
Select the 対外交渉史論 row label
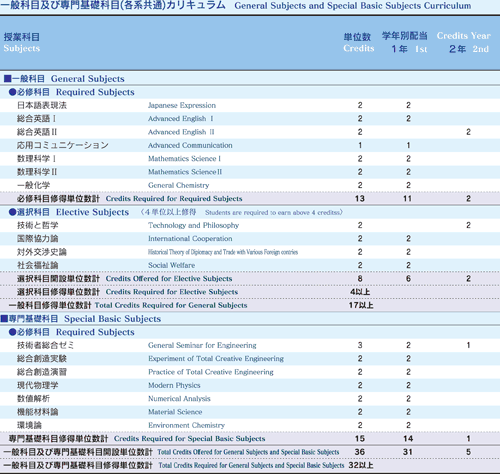pos(42,252)
